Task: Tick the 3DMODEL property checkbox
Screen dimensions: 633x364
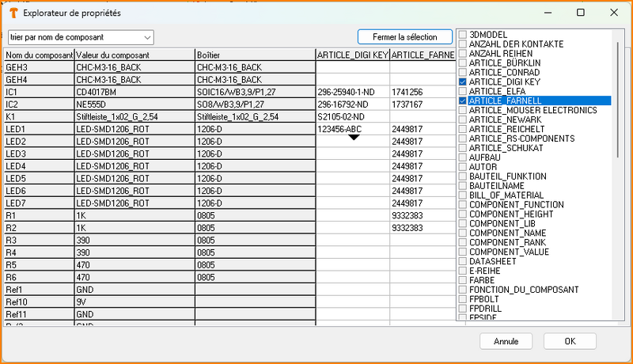Action: point(463,35)
